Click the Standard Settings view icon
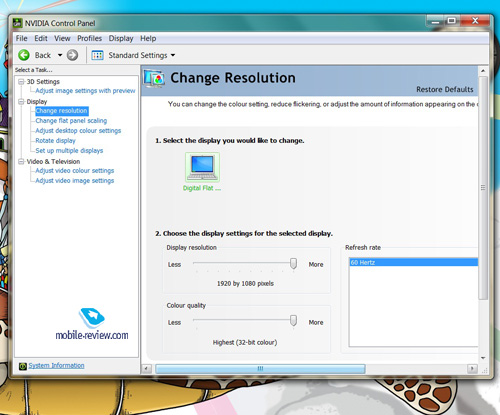 pyautogui.click(x=97, y=55)
